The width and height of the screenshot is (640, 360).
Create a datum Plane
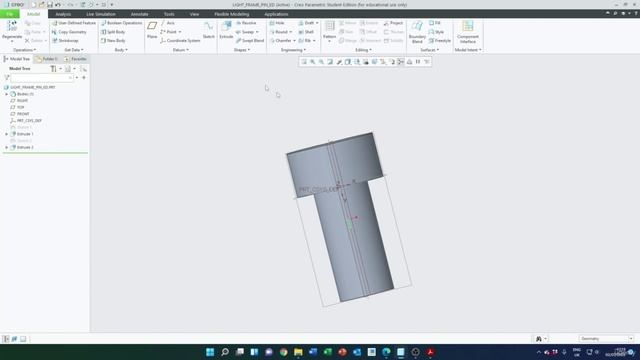(152, 30)
